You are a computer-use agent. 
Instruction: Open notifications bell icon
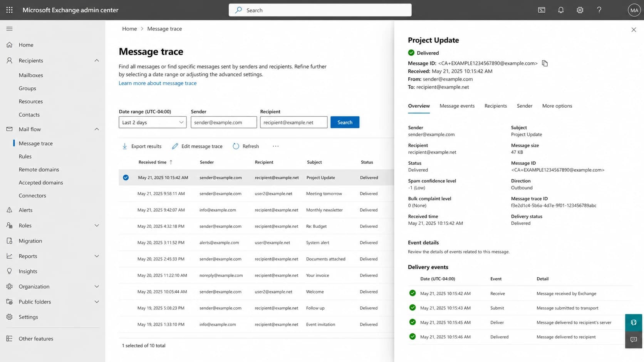click(561, 10)
